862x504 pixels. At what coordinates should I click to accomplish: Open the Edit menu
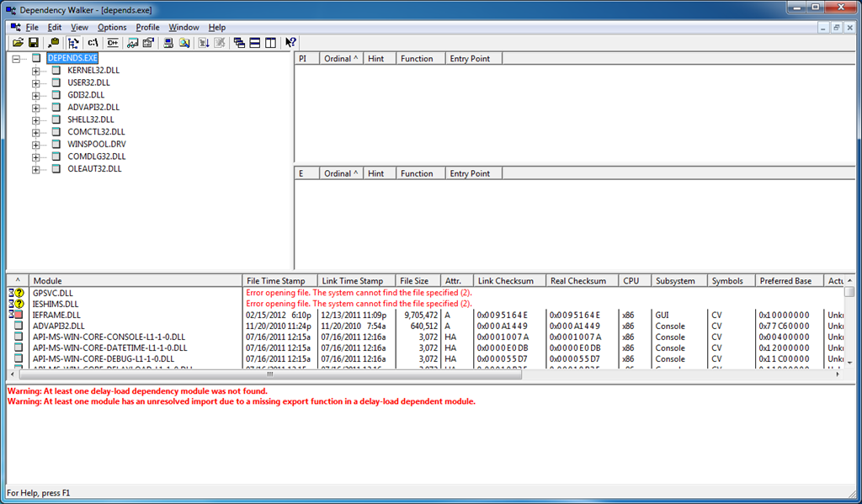click(55, 28)
